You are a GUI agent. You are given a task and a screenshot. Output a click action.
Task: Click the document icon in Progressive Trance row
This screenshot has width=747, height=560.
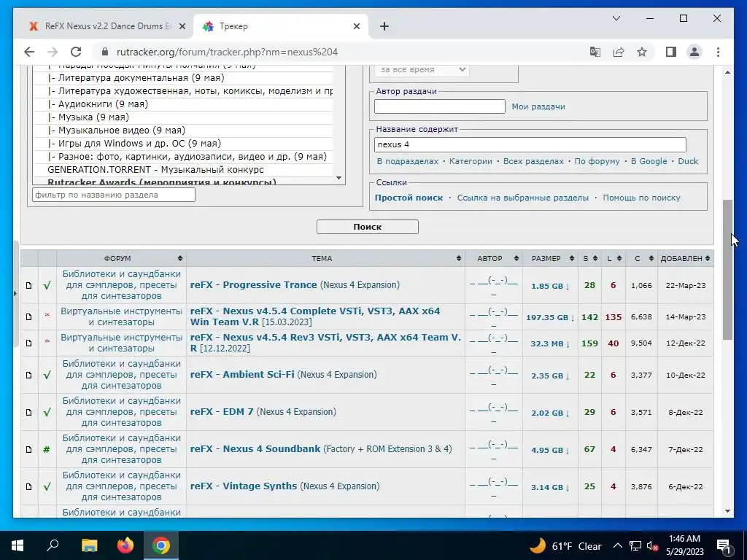point(29,285)
